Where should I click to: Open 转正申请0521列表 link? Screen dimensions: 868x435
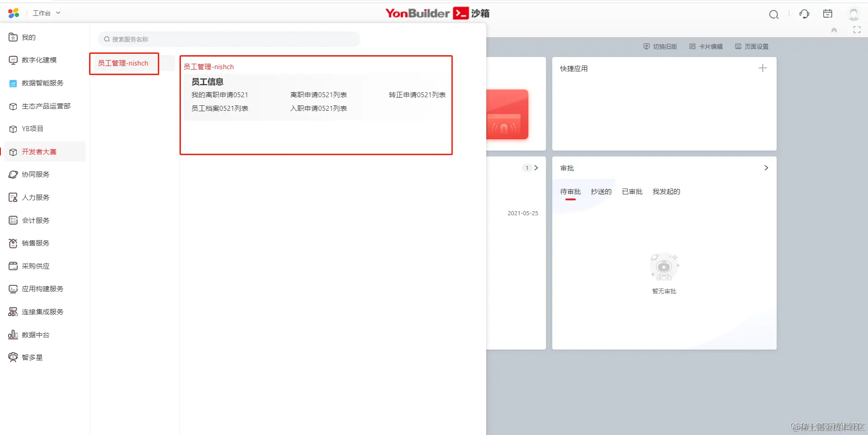417,95
